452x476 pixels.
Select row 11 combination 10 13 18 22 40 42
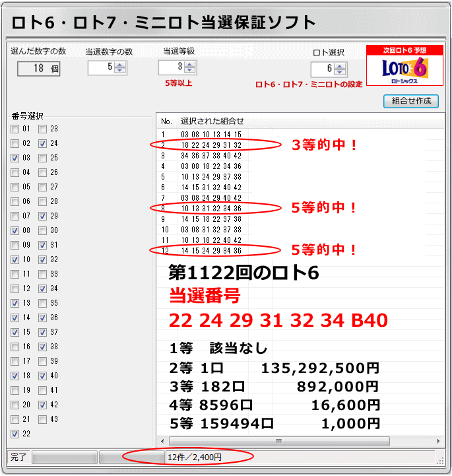(211, 240)
